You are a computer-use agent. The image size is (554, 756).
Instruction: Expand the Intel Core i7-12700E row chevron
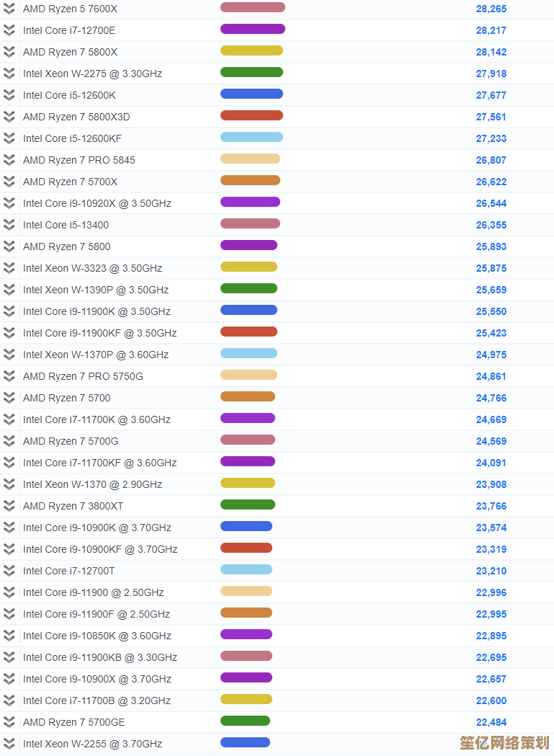(9, 30)
